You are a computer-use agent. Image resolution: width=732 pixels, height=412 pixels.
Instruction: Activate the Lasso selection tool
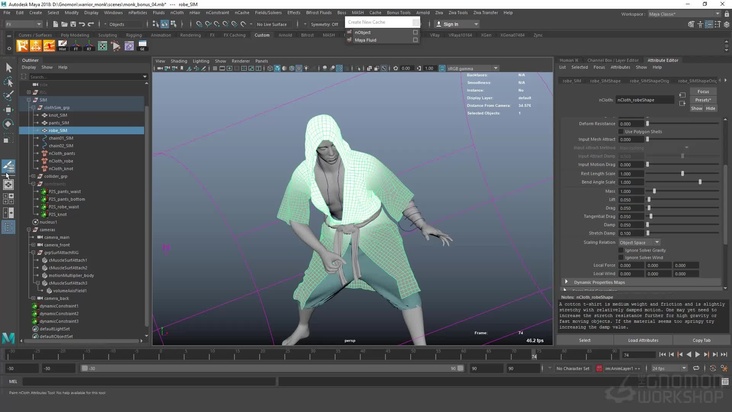[8, 82]
